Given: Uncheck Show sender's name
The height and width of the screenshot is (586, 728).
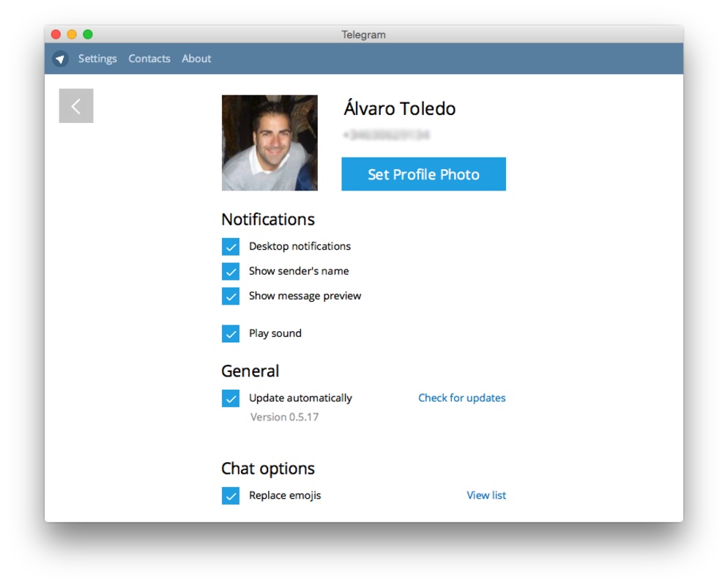Looking at the screenshot, I should coord(231,271).
